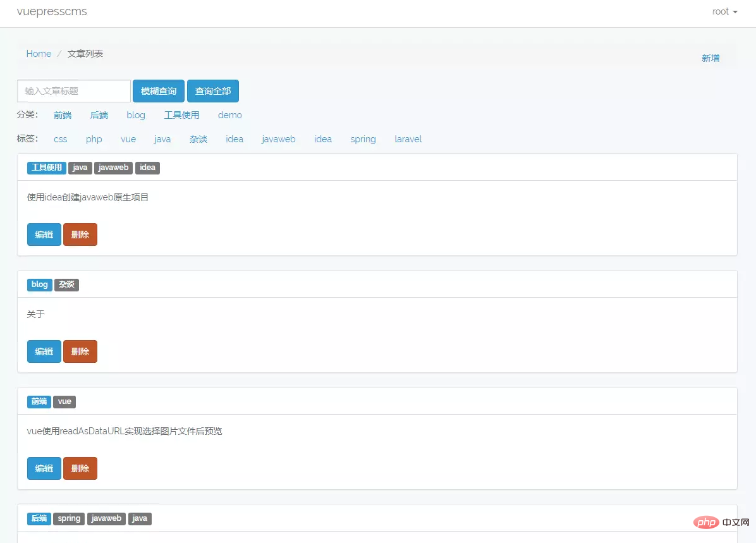Viewport: 756px width, 543px height.
Task: Delete the javaweb原生项目 article
Action: [x=80, y=235]
